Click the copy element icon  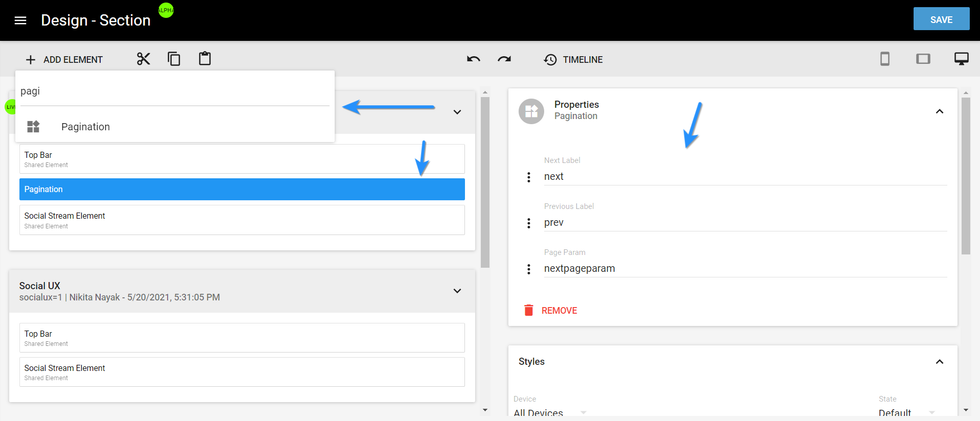tap(174, 59)
